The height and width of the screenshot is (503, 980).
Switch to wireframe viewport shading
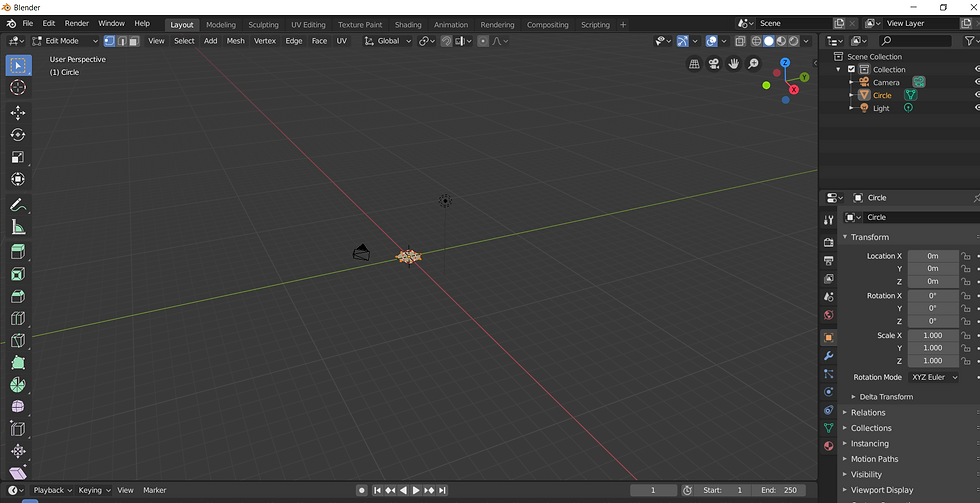click(756, 41)
